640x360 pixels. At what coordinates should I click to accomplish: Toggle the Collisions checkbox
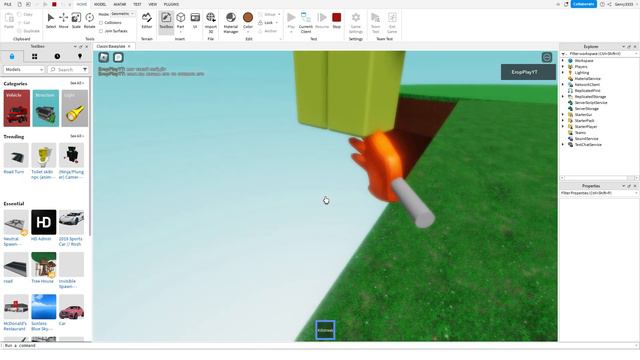[101, 23]
